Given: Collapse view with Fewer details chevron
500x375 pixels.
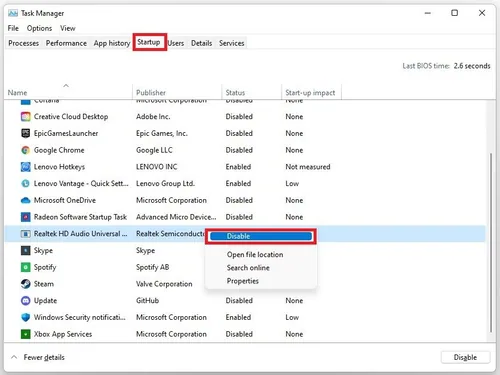Looking at the screenshot, I should (x=14, y=357).
